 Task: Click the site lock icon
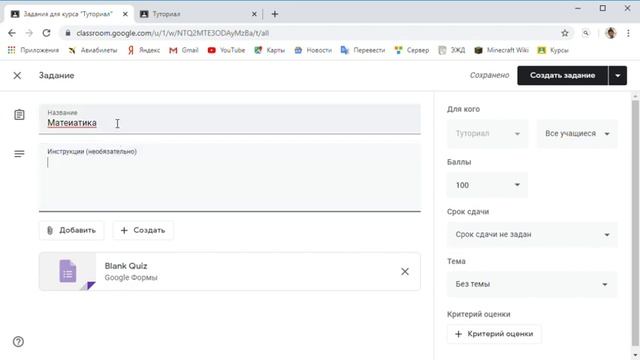pos(68,33)
